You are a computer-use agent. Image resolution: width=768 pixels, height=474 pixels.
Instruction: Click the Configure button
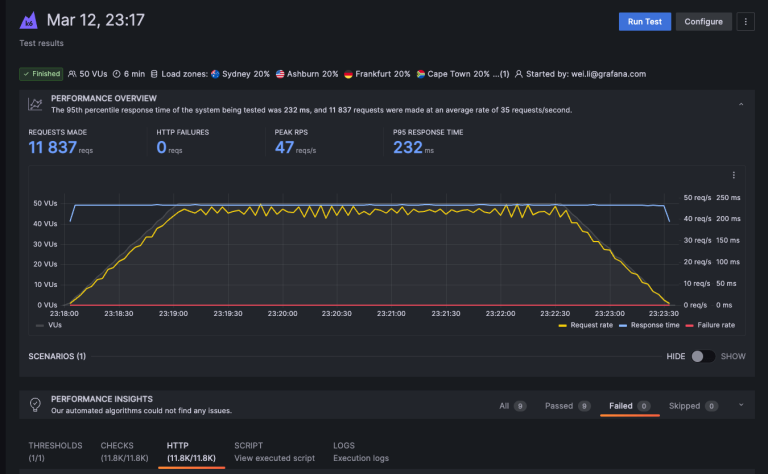click(x=704, y=21)
